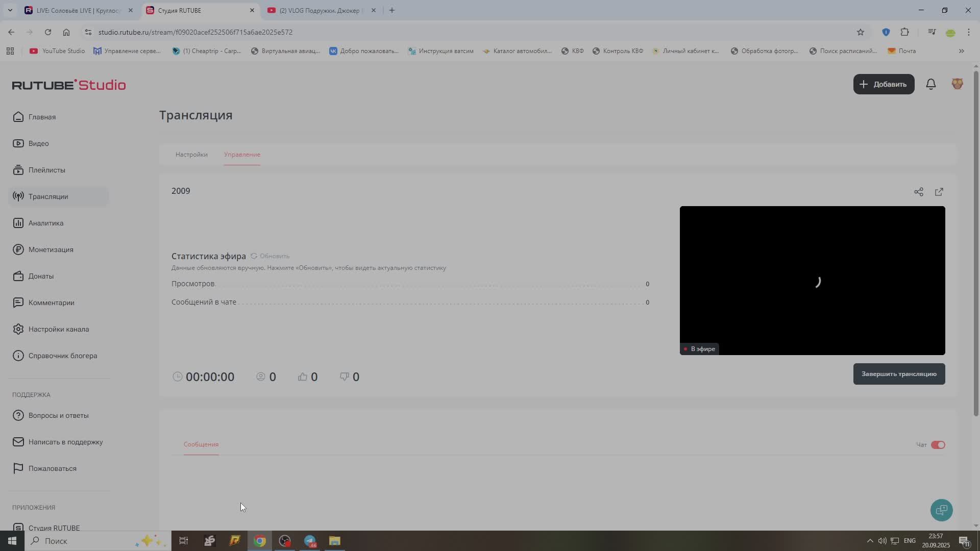Open the Донаты sidebar section
Viewport: 980px width, 551px height.
coord(41,276)
